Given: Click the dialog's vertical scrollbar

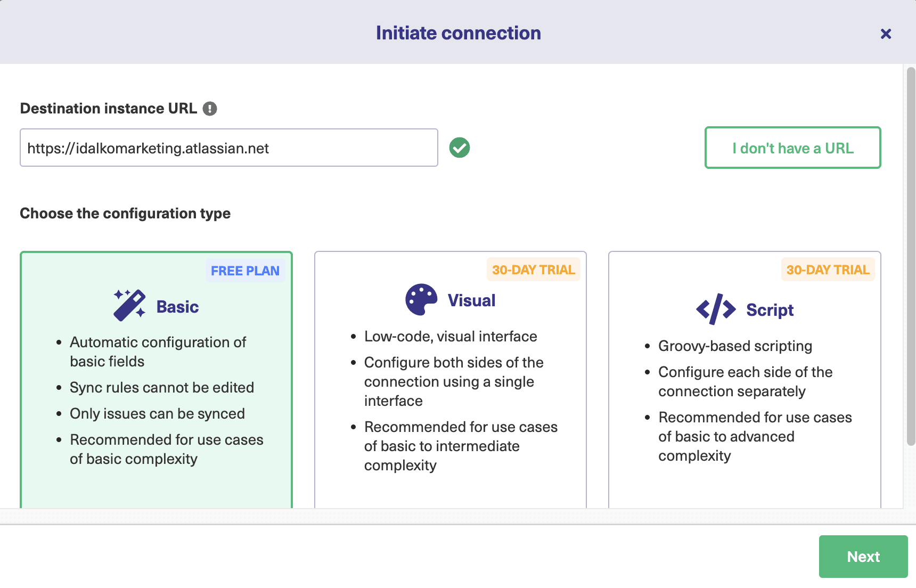Looking at the screenshot, I should (910, 256).
